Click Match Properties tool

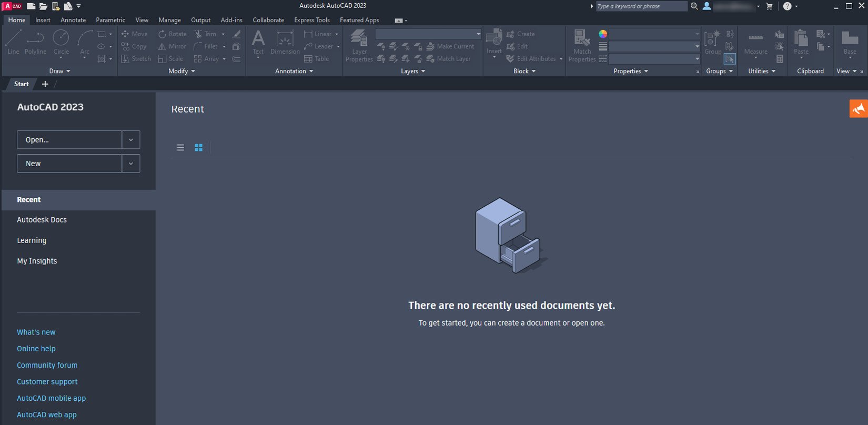(x=582, y=46)
